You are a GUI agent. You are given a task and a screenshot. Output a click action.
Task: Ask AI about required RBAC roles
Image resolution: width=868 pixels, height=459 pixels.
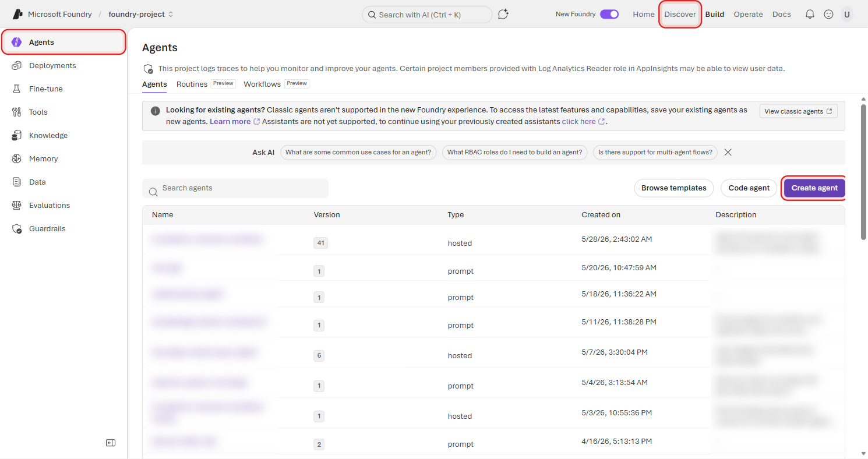(x=514, y=152)
